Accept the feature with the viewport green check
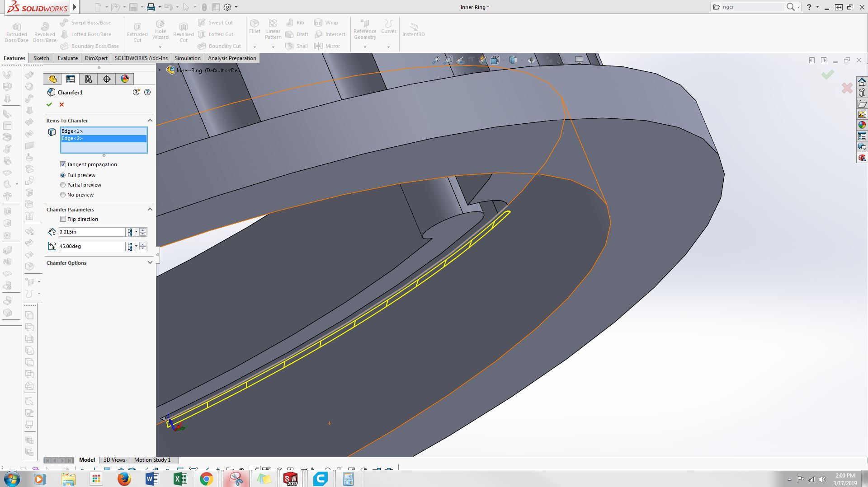The height and width of the screenshot is (487, 868). point(828,75)
